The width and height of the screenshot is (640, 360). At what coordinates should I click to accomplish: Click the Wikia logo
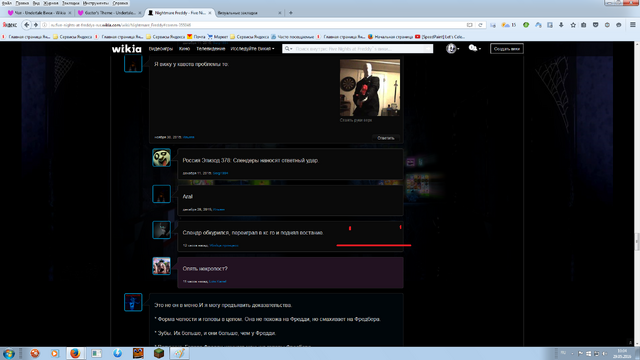[127, 49]
